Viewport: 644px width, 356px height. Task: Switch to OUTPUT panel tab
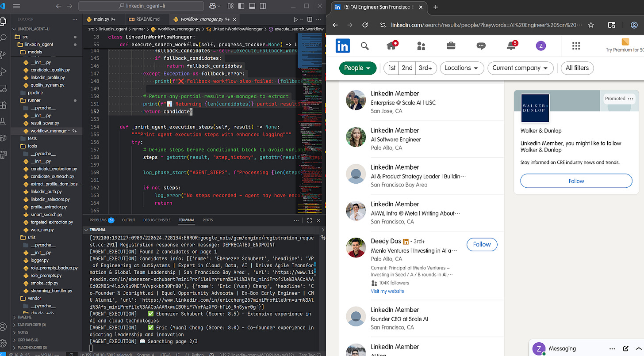point(129,220)
